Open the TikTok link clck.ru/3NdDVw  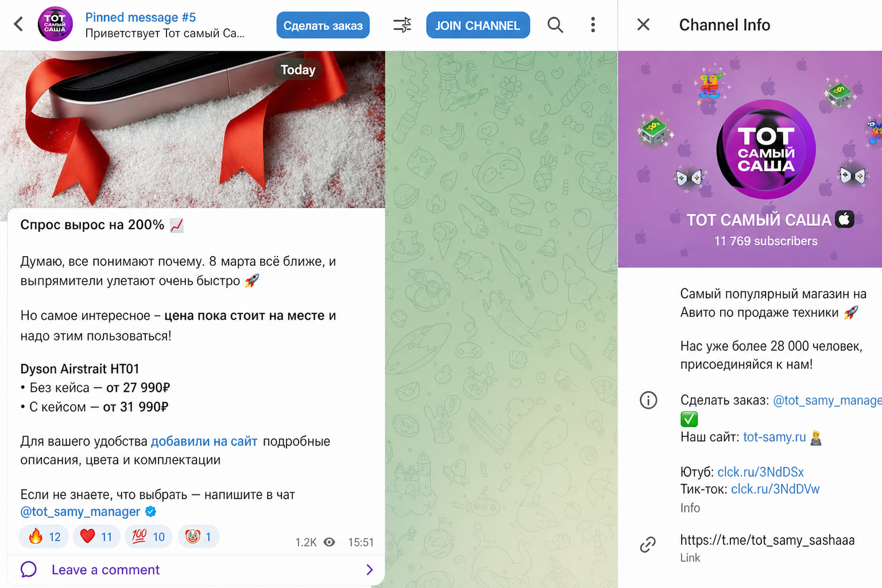coord(775,489)
